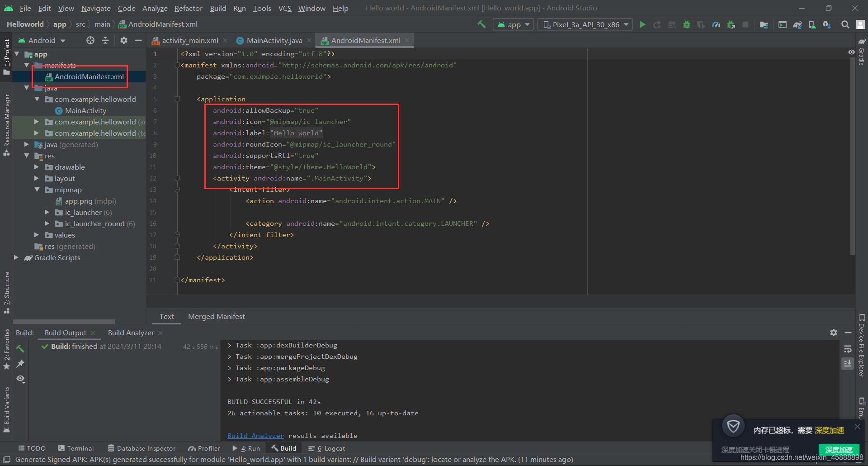Toggle the Structure tool window

6,292
